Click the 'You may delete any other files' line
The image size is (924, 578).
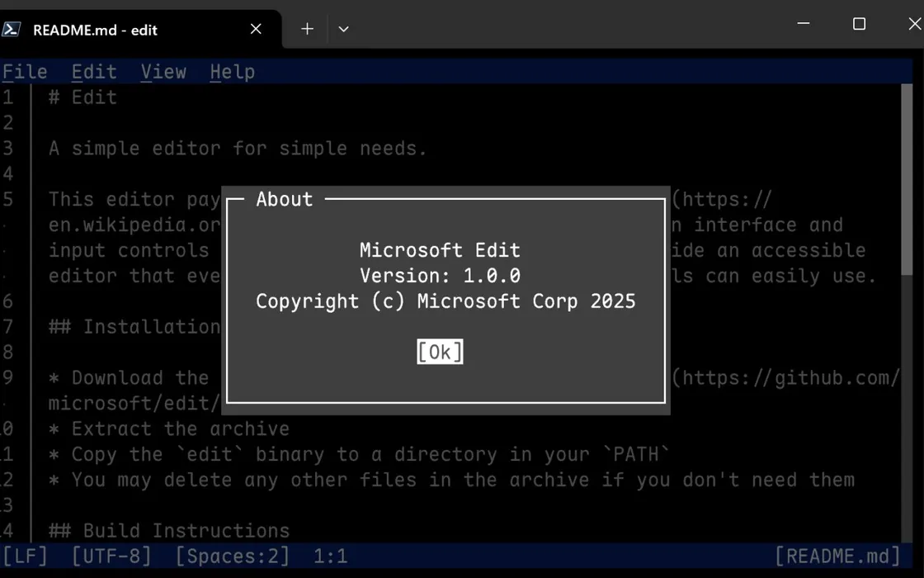click(451, 480)
